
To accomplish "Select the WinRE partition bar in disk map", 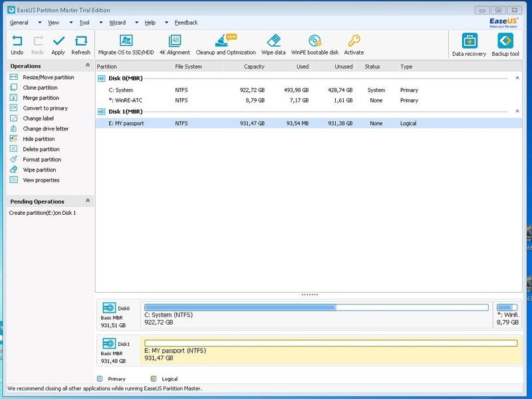I will [x=507, y=307].
